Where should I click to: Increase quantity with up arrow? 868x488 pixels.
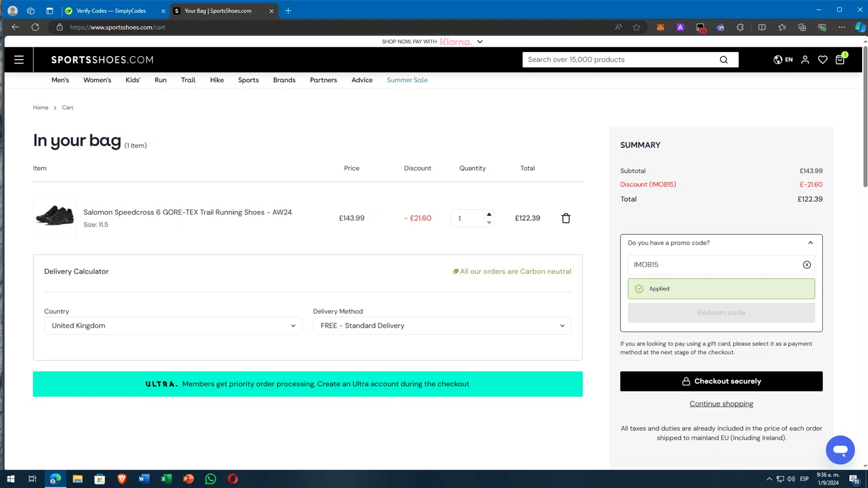pos(489,214)
